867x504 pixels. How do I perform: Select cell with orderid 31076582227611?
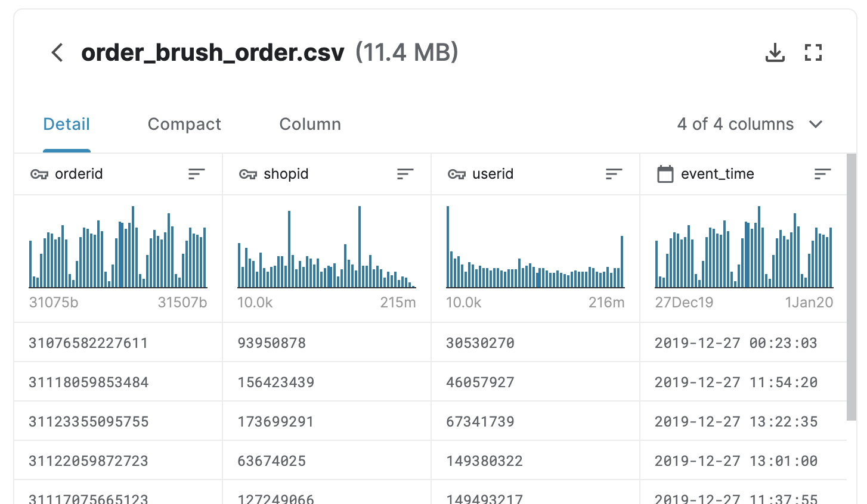[118, 343]
